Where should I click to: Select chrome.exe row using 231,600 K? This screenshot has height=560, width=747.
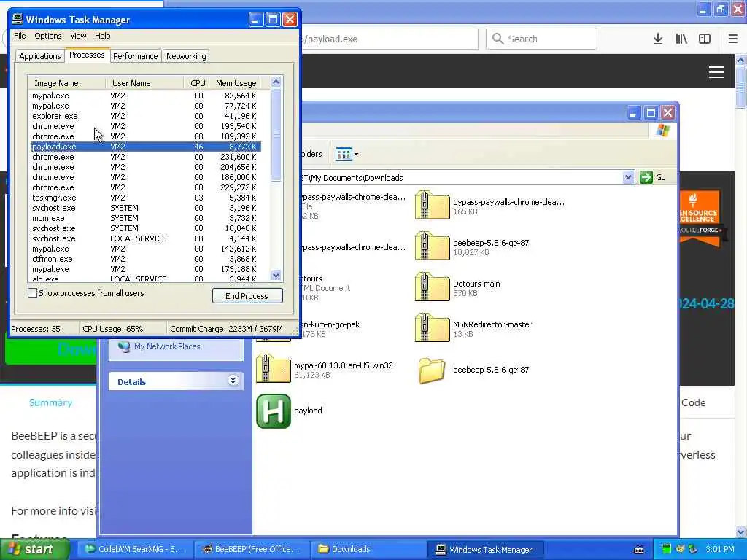[146, 157]
